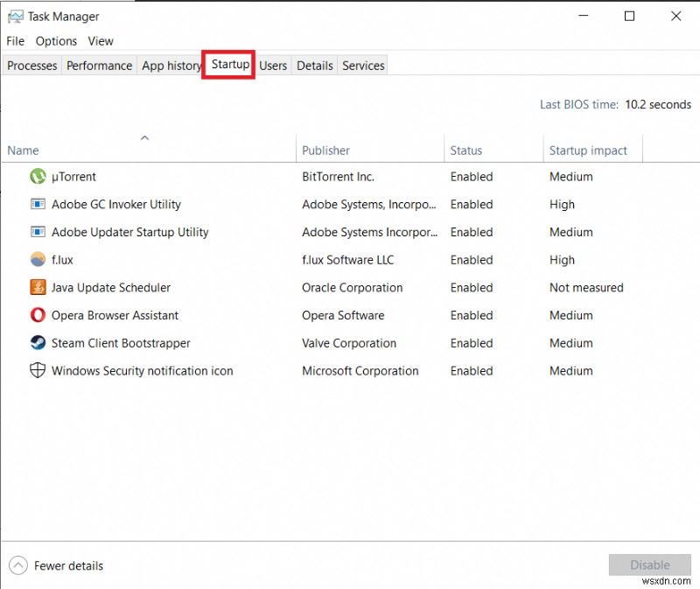Select the Steam Client Bootstrapper row
Image resolution: width=700 pixels, height=589 pixels.
[120, 343]
